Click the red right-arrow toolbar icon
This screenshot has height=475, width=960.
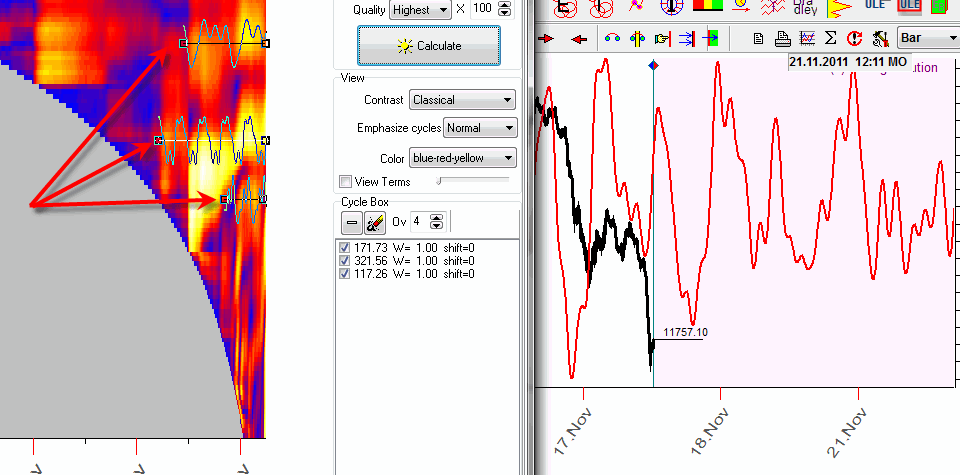[x=546, y=39]
